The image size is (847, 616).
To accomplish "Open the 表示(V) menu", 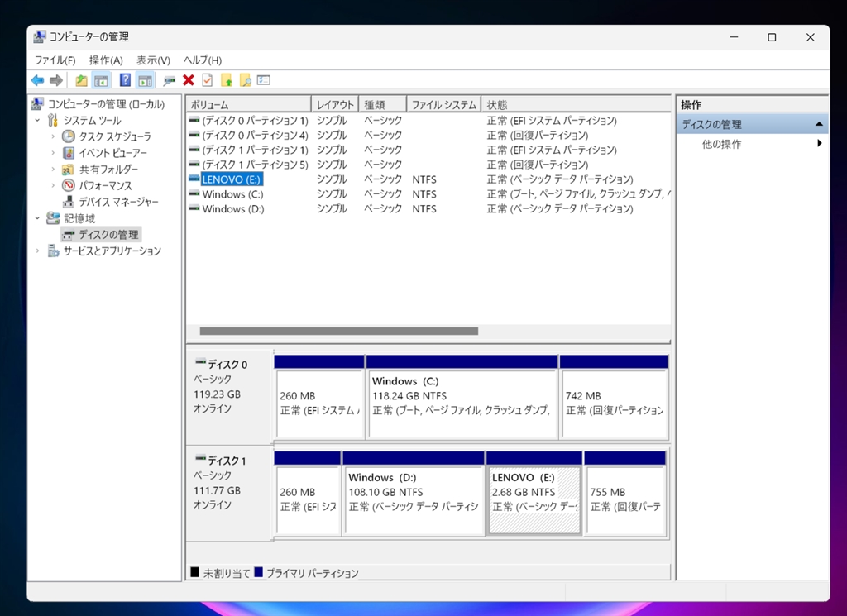I will click(153, 60).
